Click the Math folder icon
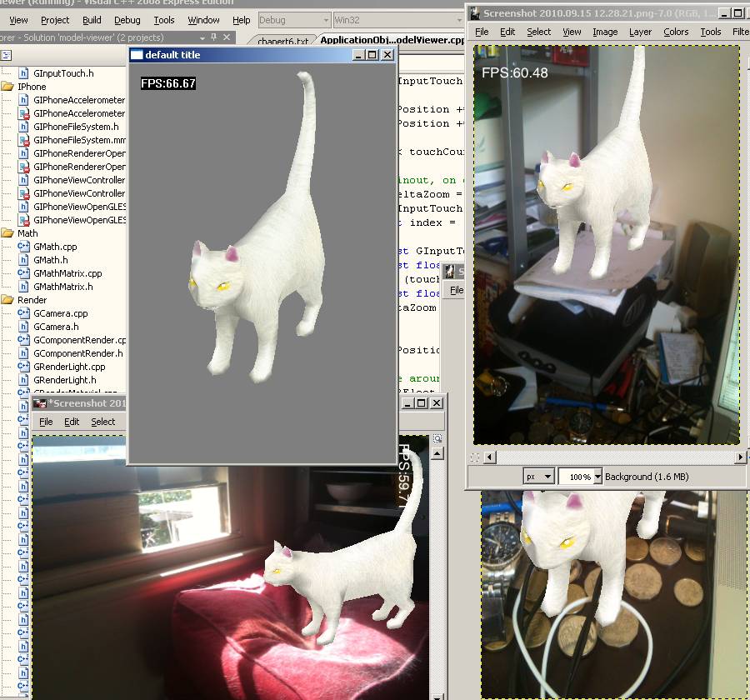 (x=7, y=233)
